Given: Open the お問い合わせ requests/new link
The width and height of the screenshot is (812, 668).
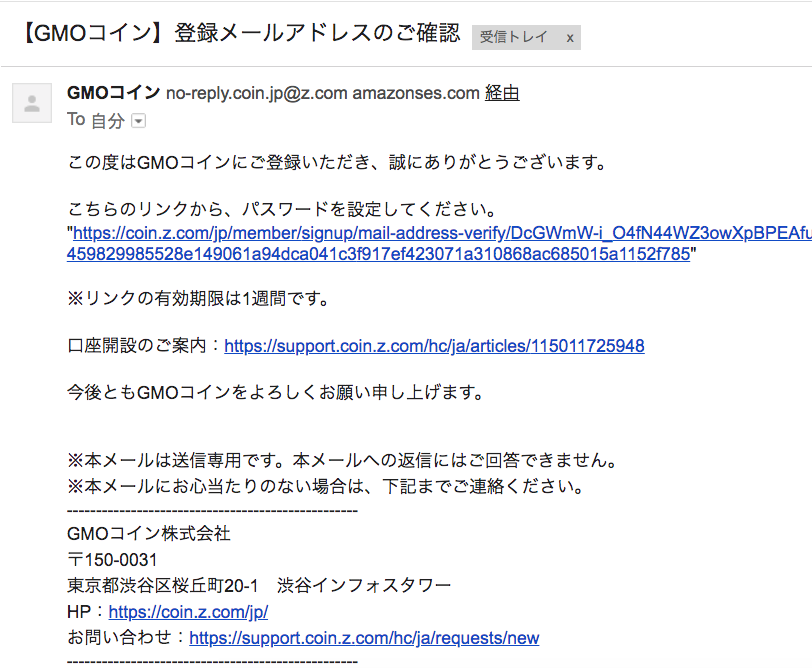Looking at the screenshot, I should pos(364,638).
